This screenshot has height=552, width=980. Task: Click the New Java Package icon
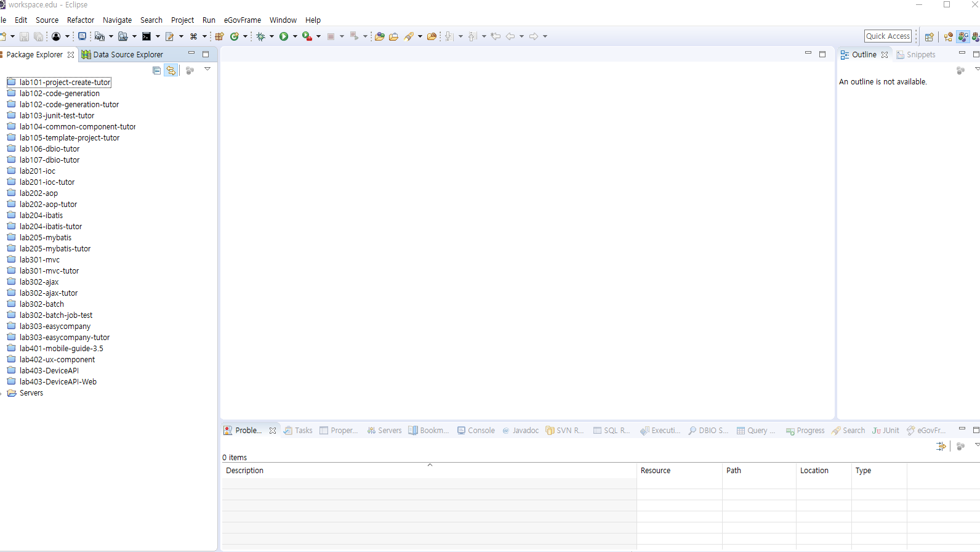[219, 37]
